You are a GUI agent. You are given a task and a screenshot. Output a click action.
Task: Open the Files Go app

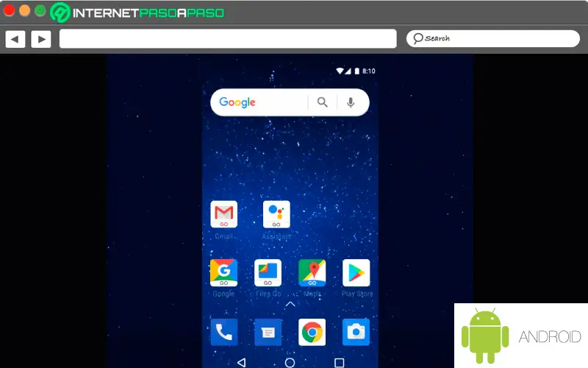click(x=268, y=272)
